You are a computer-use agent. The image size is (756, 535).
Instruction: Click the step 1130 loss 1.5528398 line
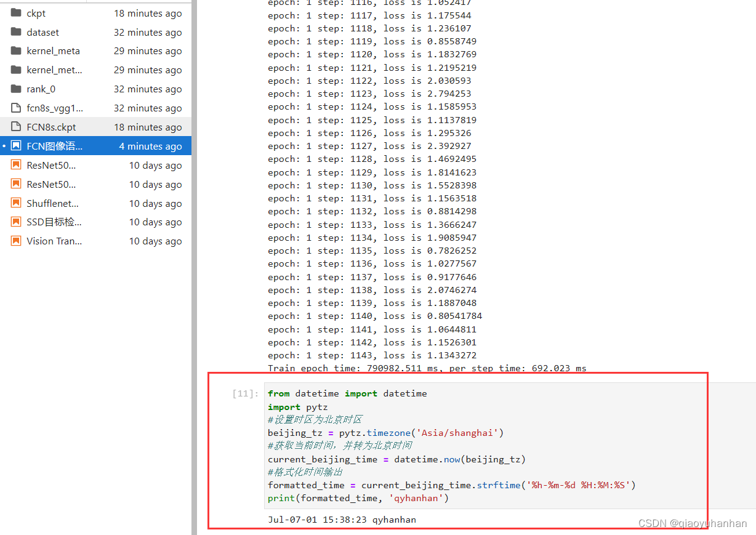pyautogui.click(x=372, y=185)
